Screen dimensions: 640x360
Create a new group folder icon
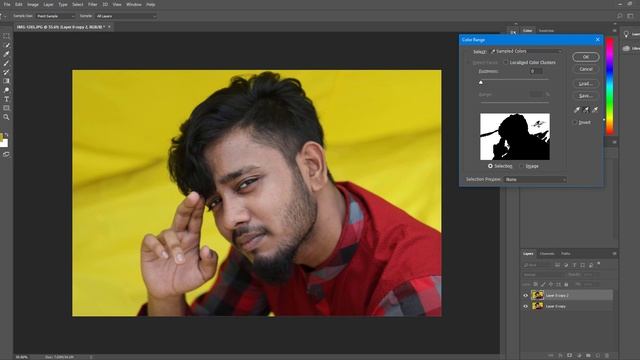click(x=588, y=356)
